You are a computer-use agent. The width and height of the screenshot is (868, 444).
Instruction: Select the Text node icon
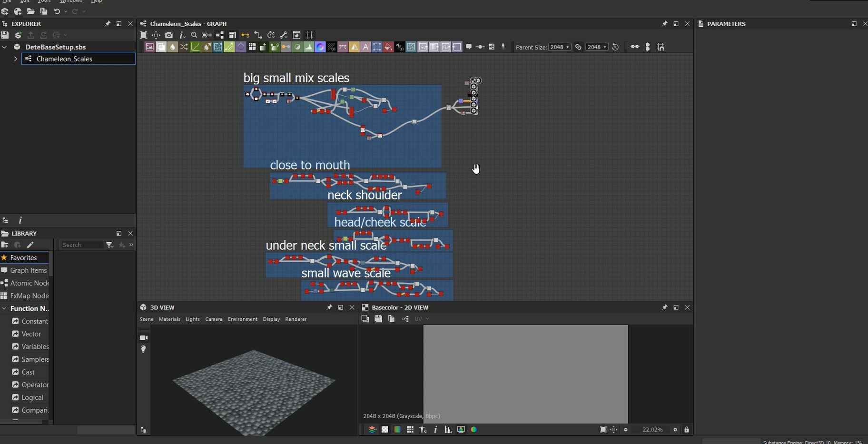365,47
